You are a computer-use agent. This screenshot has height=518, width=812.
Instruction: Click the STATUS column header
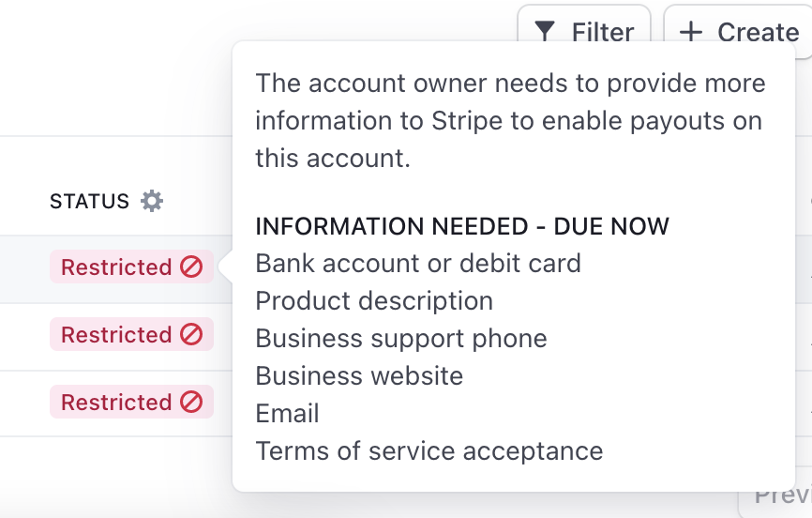point(89,201)
